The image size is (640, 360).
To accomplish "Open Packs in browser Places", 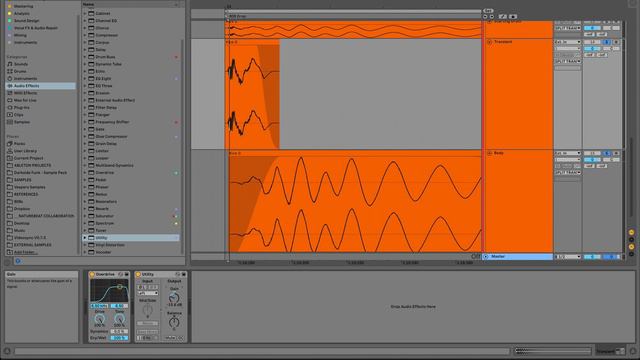I will click(20, 144).
